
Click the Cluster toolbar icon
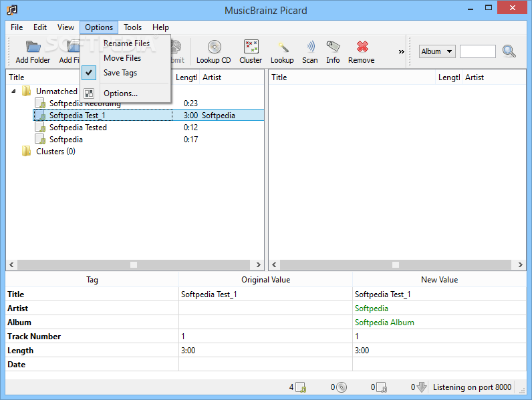(251, 47)
